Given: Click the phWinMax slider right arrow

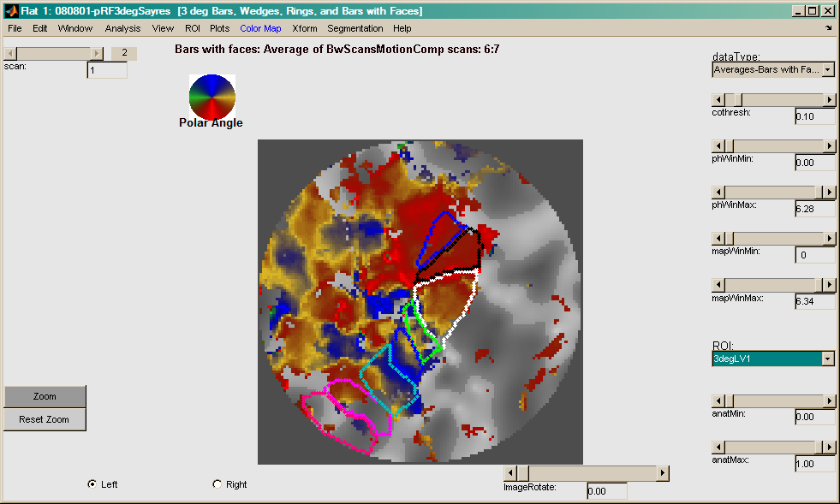Looking at the screenshot, I should 829,193.
